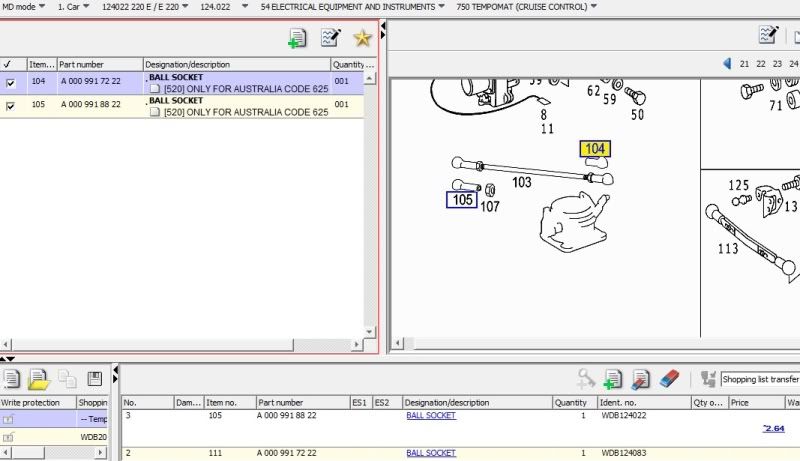This screenshot has height=461, width=800.
Task: Click the Item no. column header in shopping list
Action: click(230, 402)
